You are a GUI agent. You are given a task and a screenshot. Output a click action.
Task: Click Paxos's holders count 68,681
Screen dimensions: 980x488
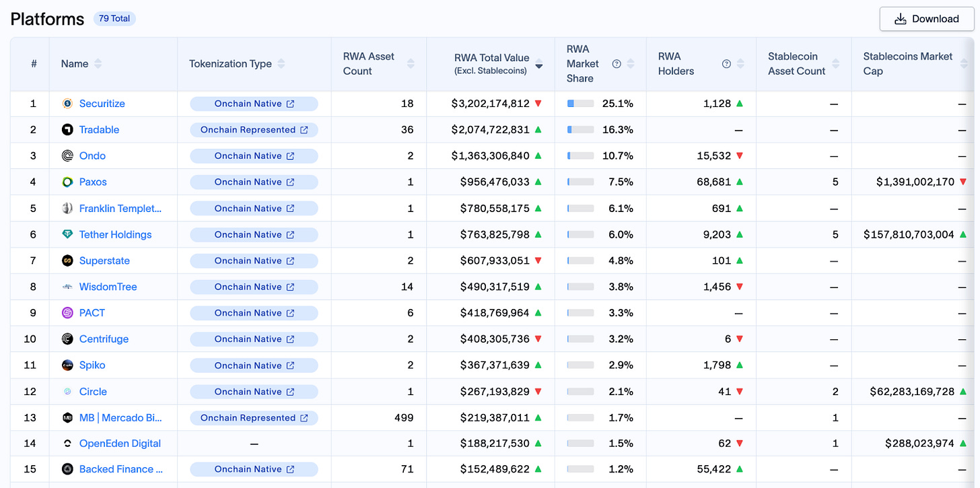click(x=714, y=182)
